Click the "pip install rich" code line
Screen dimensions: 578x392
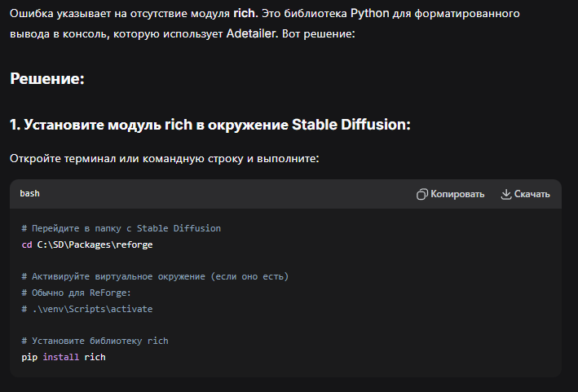[64, 357]
